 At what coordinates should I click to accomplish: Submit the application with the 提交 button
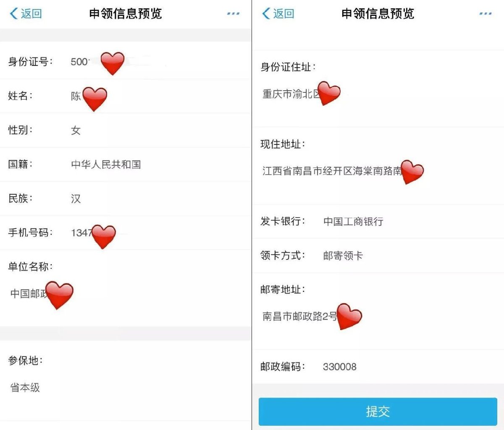[378, 412]
